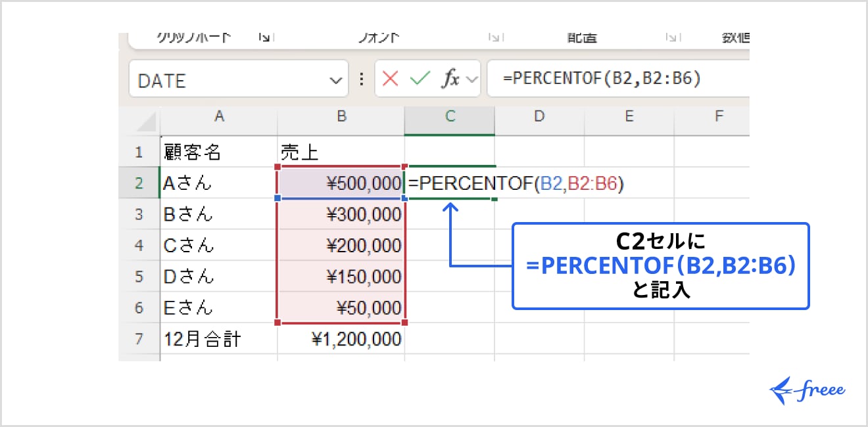The width and height of the screenshot is (868, 427).
Task: Select cell B7 showing ¥1,200,000
Action: coord(340,339)
